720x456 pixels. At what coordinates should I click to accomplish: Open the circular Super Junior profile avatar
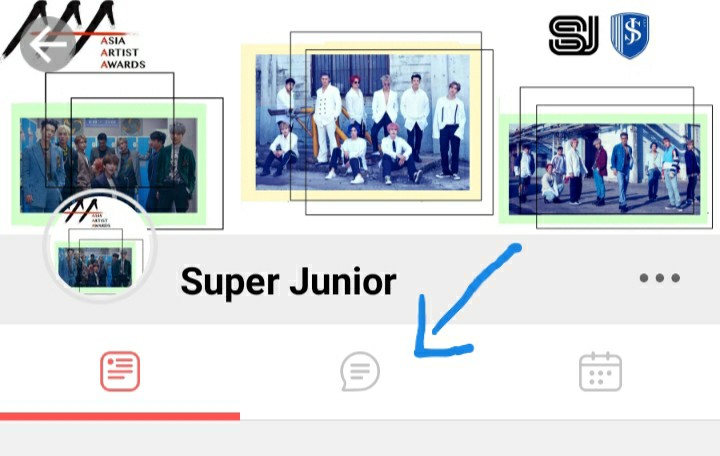100,246
